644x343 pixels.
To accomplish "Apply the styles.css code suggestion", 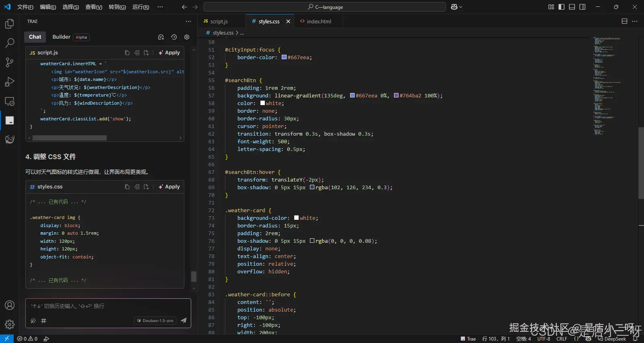I will (x=169, y=187).
